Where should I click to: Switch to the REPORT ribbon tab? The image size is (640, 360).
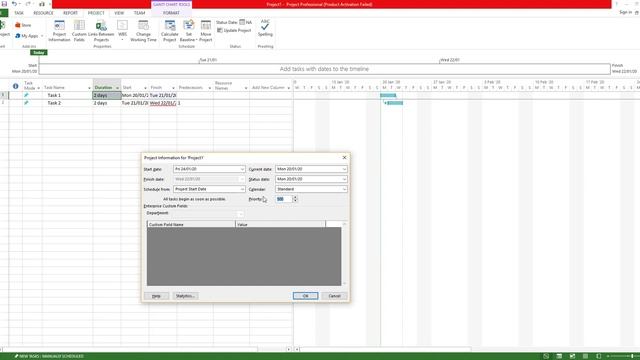tap(70, 13)
